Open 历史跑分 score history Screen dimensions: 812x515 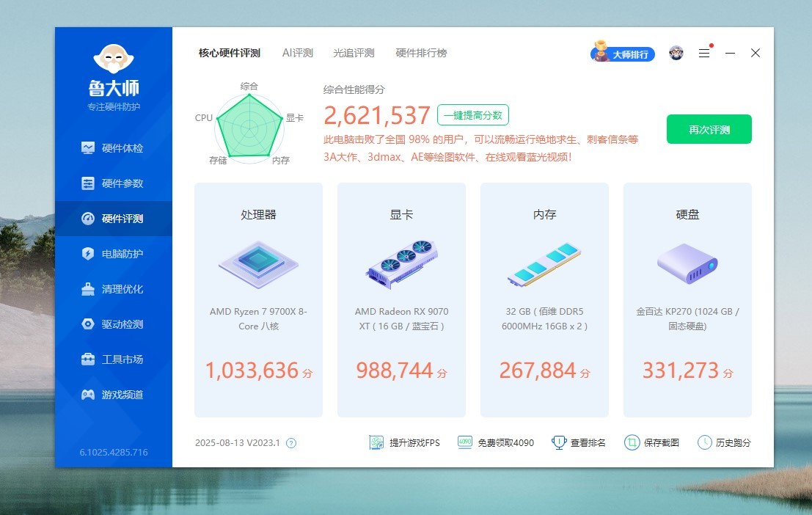(724, 442)
